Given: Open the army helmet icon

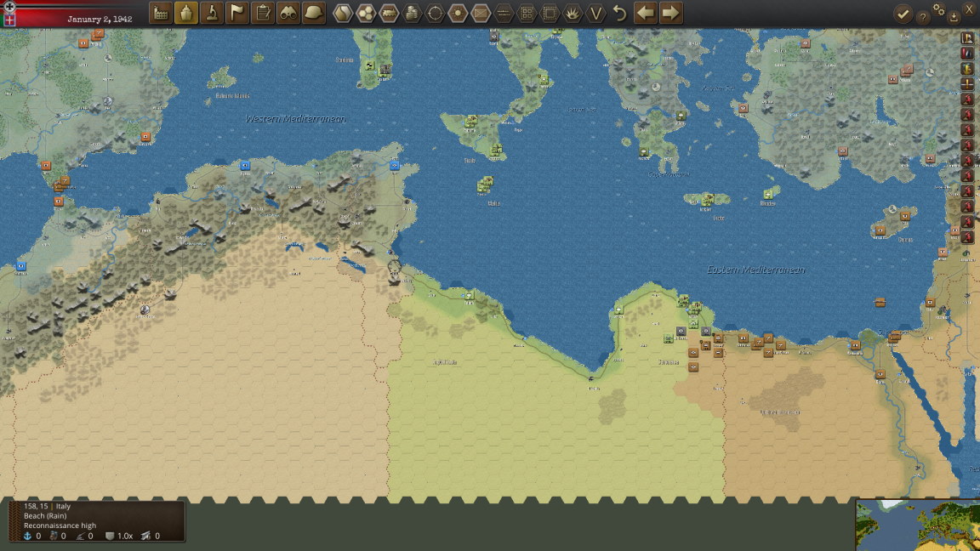Looking at the screenshot, I should click(x=314, y=13).
